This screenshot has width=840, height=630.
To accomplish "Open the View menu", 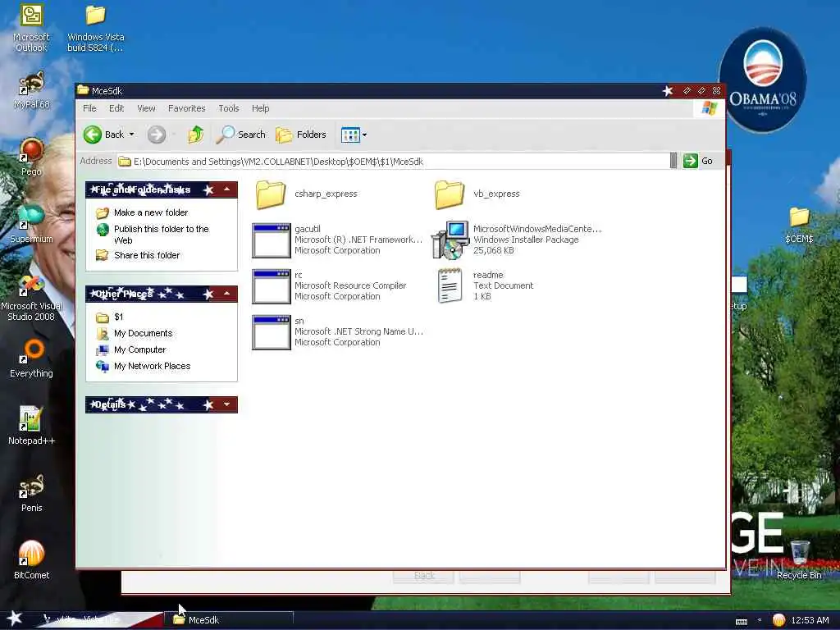I will pyautogui.click(x=146, y=108).
